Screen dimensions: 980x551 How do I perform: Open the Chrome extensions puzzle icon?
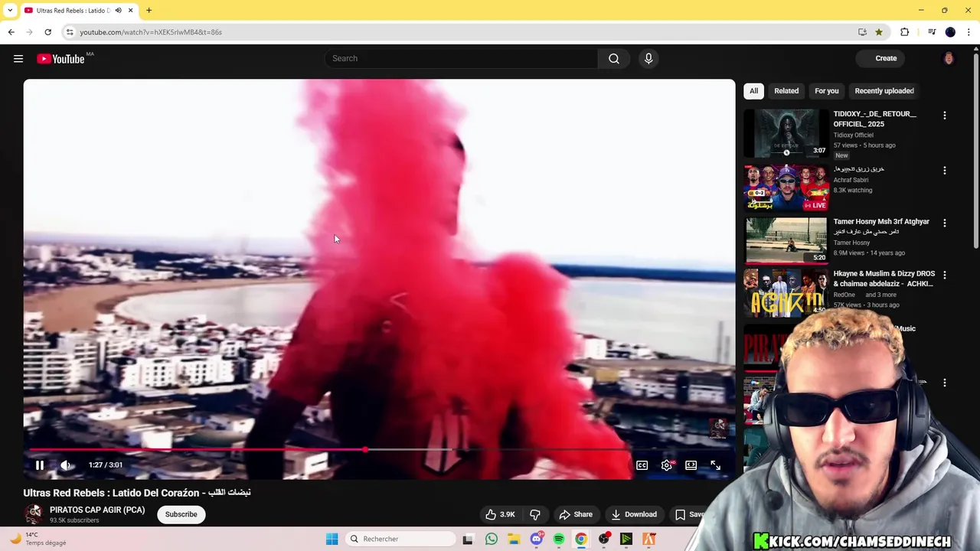pyautogui.click(x=905, y=32)
